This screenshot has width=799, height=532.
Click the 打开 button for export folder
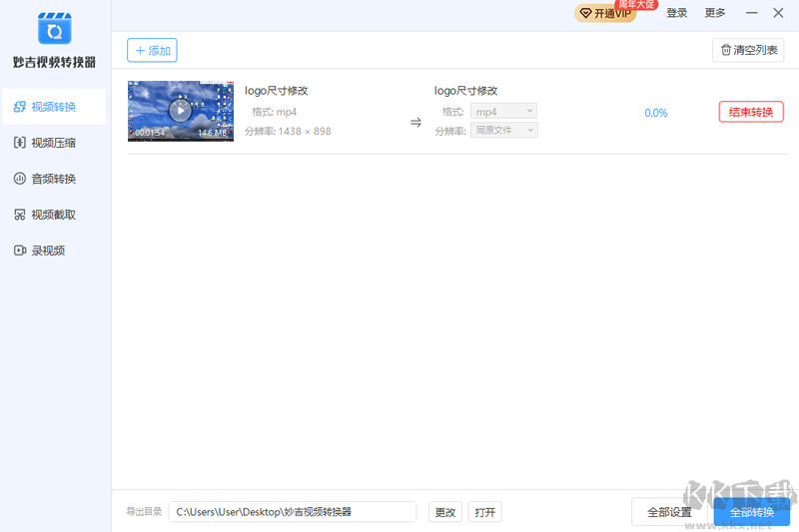coord(484,512)
